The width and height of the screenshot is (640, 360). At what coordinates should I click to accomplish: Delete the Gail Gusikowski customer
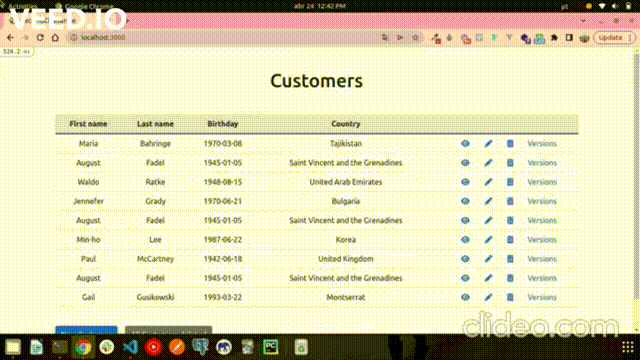(x=510, y=297)
